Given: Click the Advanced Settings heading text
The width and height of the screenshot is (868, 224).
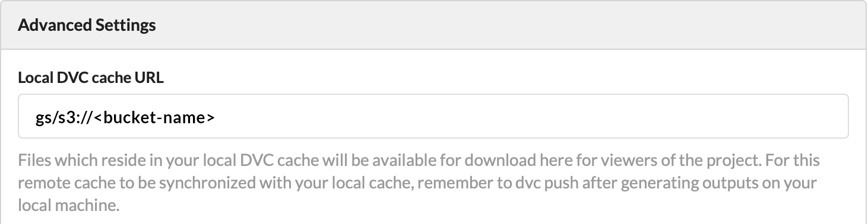Looking at the screenshot, I should pyautogui.click(x=87, y=25).
